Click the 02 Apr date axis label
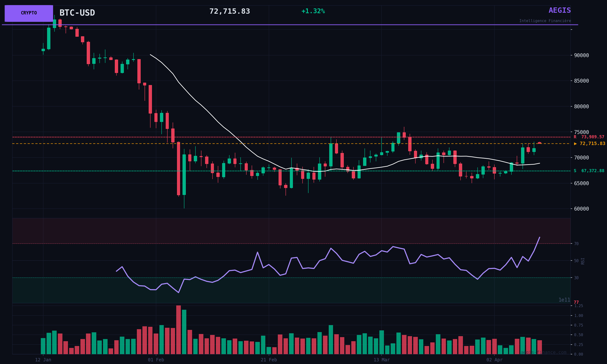The image size is (607, 364). (x=494, y=360)
